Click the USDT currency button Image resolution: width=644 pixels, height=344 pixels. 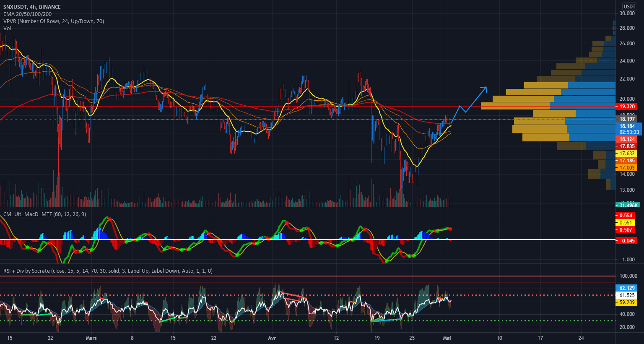coord(629,6)
